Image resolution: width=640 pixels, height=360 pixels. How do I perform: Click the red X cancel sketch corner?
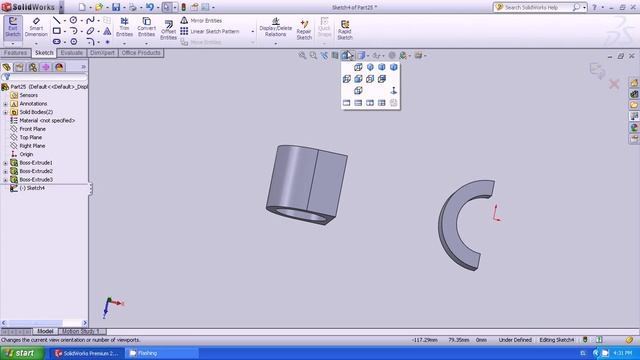point(614,84)
